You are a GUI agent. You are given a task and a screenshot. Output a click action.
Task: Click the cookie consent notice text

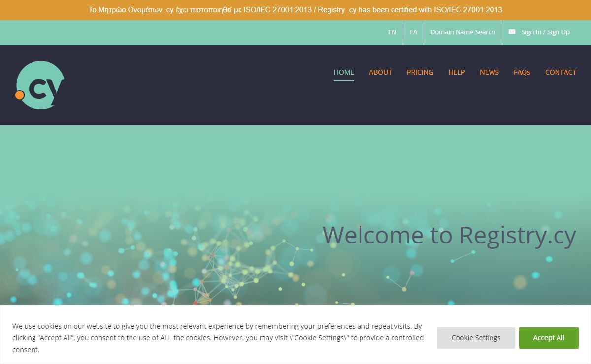pos(218,338)
